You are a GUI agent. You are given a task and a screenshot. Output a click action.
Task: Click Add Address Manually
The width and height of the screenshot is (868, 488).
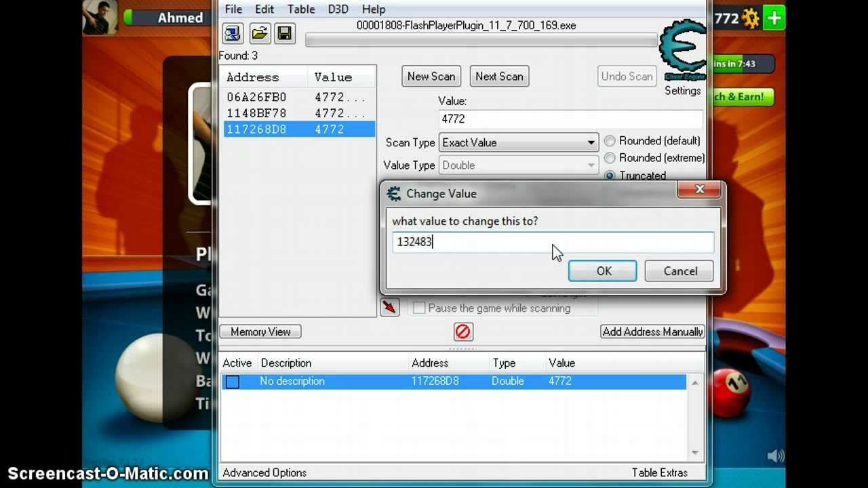[652, 331]
